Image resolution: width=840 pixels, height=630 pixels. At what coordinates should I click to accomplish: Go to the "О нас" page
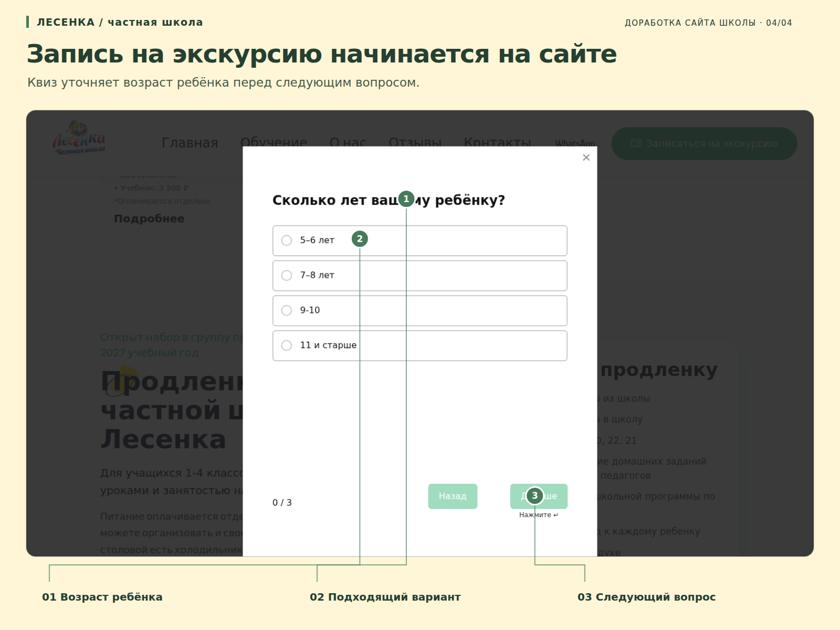click(348, 142)
